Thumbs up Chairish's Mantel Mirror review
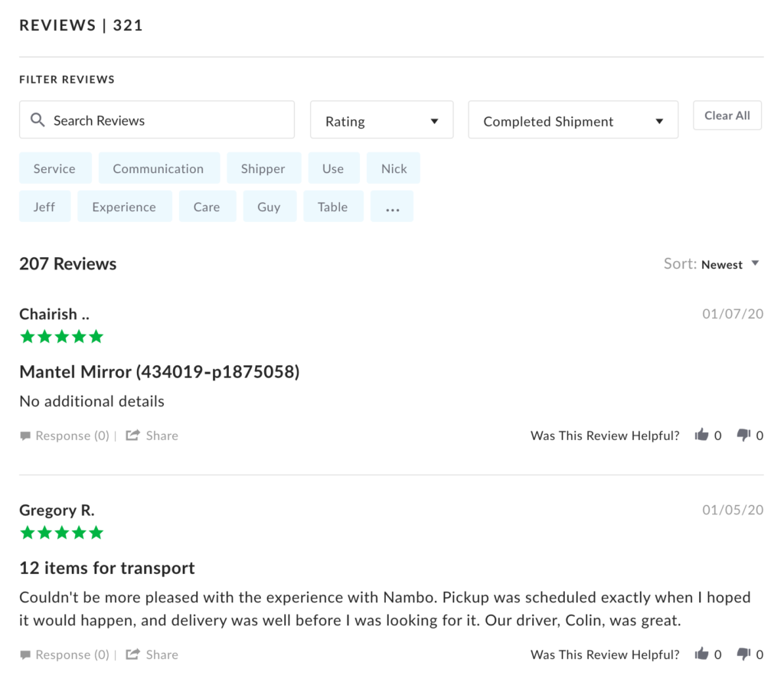Viewport: 784px width, 682px height. [701, 436]
